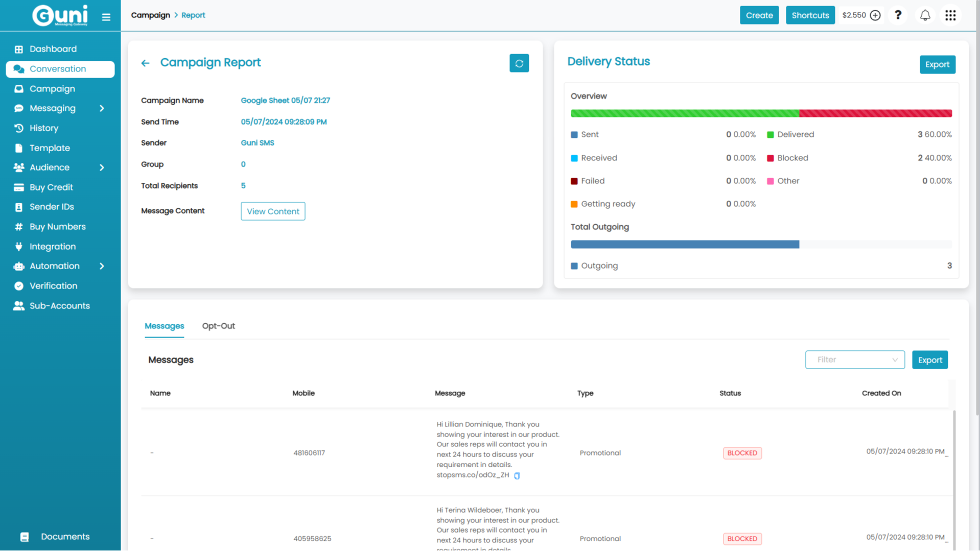Expand the Audience submenu
Screen dimensions: 980x551
pos(102,167)
